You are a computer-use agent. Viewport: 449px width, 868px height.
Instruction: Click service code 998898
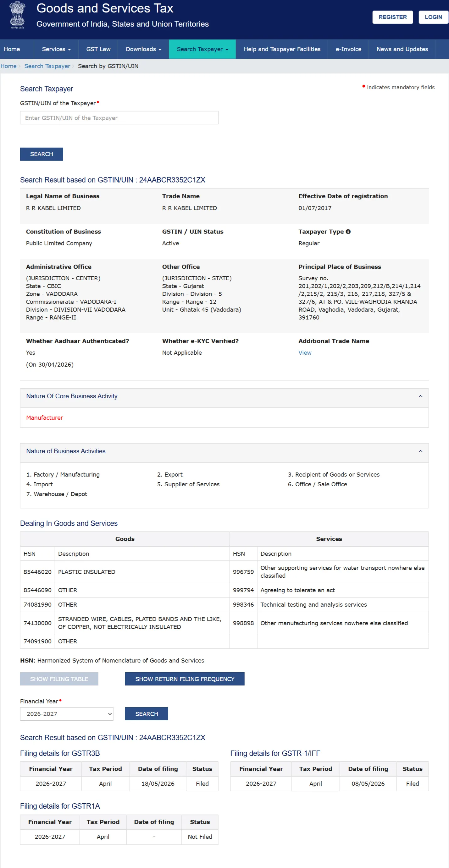243,623
